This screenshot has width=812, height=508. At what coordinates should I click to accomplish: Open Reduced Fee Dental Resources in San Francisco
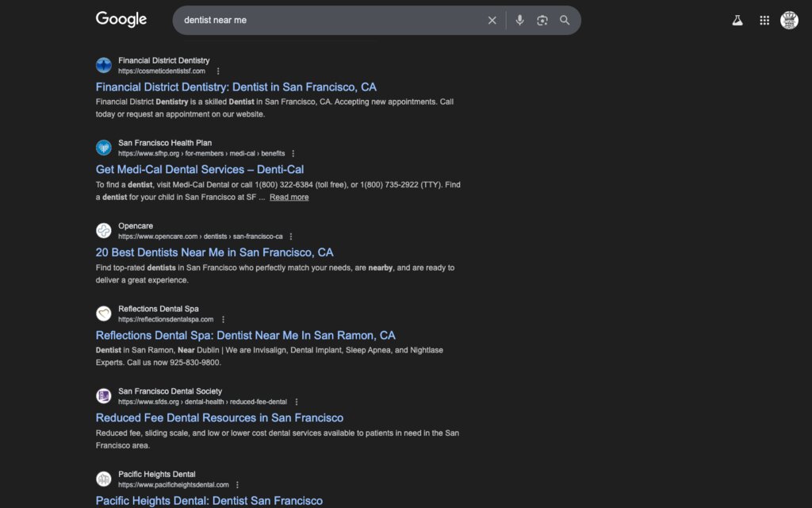tap(220, 418)
